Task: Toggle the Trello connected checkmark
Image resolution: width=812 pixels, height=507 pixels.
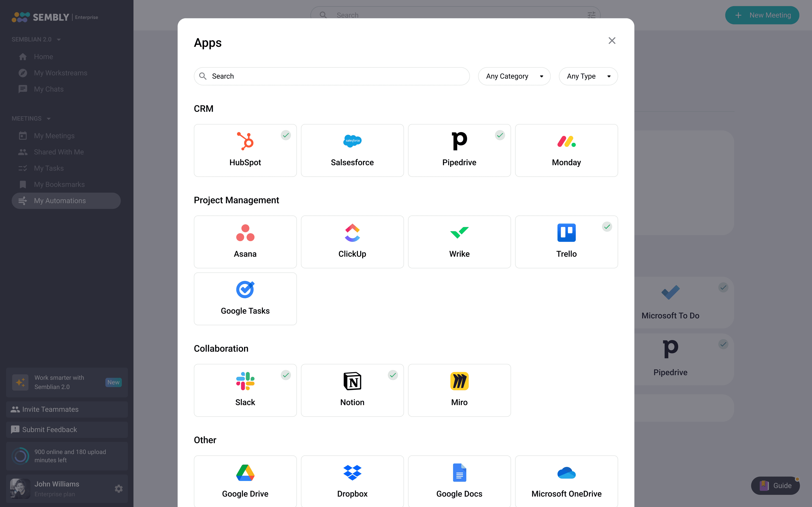Action: coord(607,227)
